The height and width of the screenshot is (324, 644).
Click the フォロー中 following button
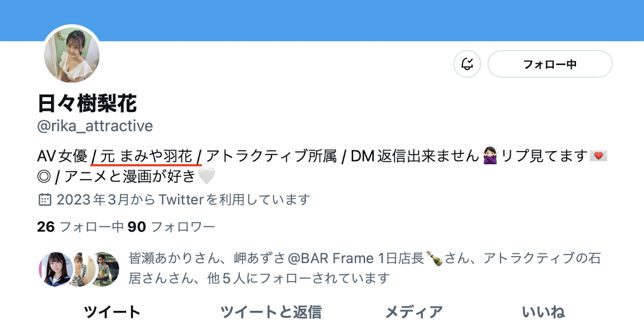pyautogui.click(x=550, y=64)
